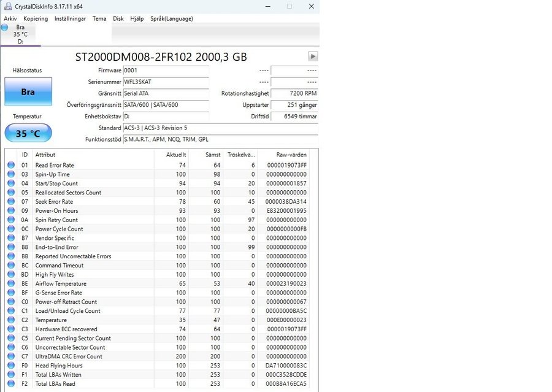552x392 pixels.
Task: Click raw value E83200001995 of Power-On Hours
Action: coord(286,210)
